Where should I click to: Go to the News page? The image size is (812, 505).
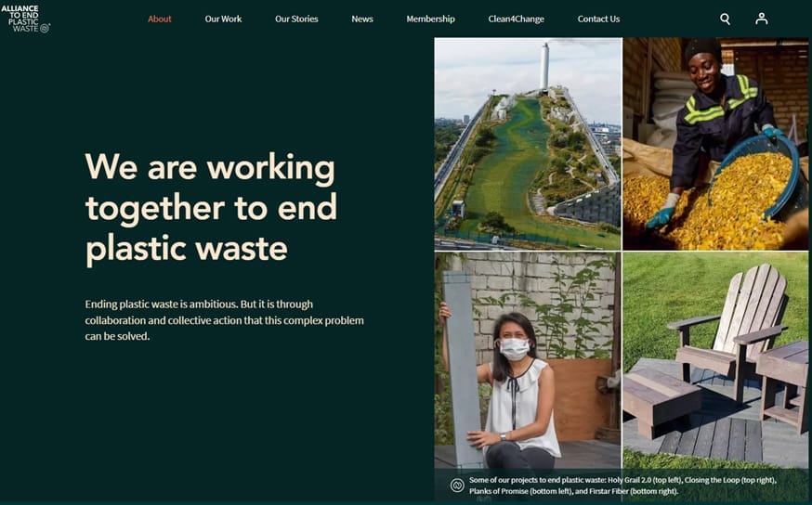[362, 19]
